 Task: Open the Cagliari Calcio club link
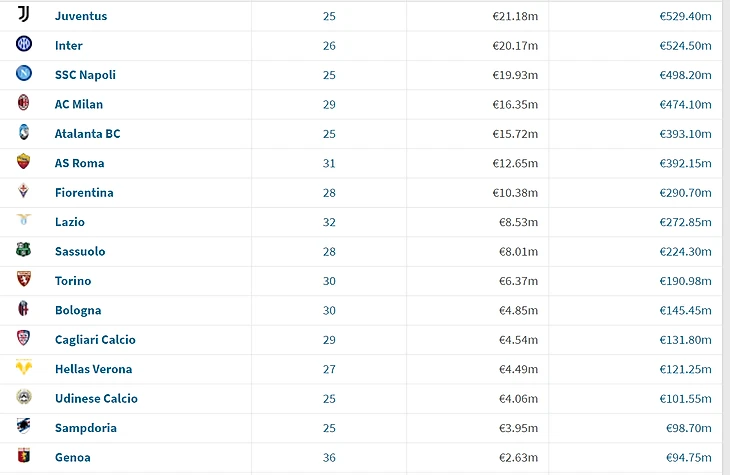[x=95, y=340]
